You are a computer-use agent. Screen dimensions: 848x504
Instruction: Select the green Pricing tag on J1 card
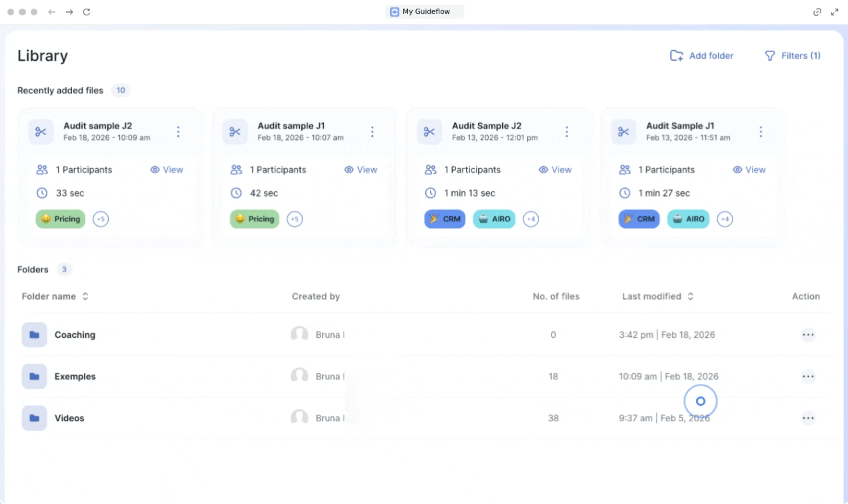(255, 219)
